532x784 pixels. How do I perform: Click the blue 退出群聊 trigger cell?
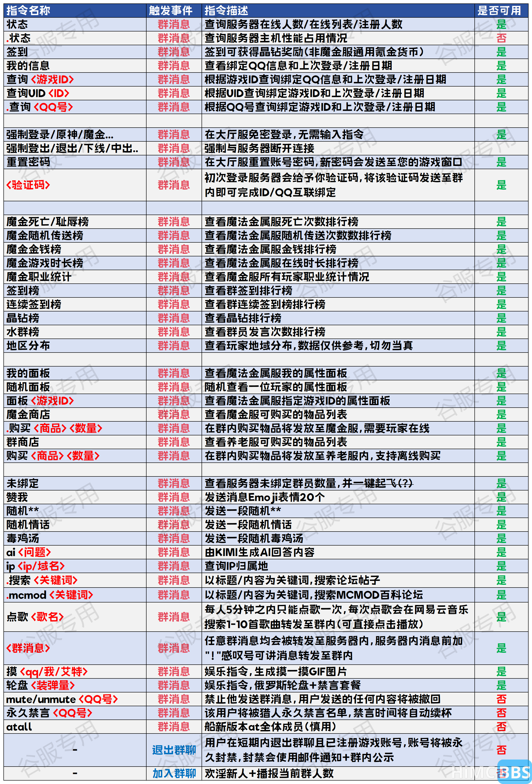[174, 750]
